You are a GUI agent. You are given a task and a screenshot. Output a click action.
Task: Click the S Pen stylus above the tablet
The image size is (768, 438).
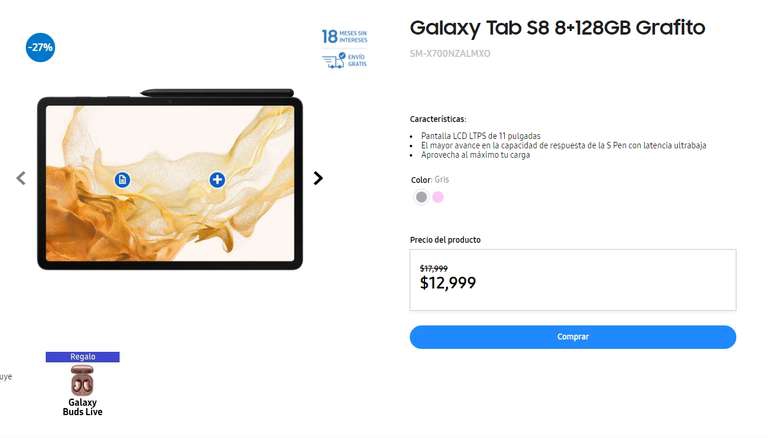coord(217,93)
